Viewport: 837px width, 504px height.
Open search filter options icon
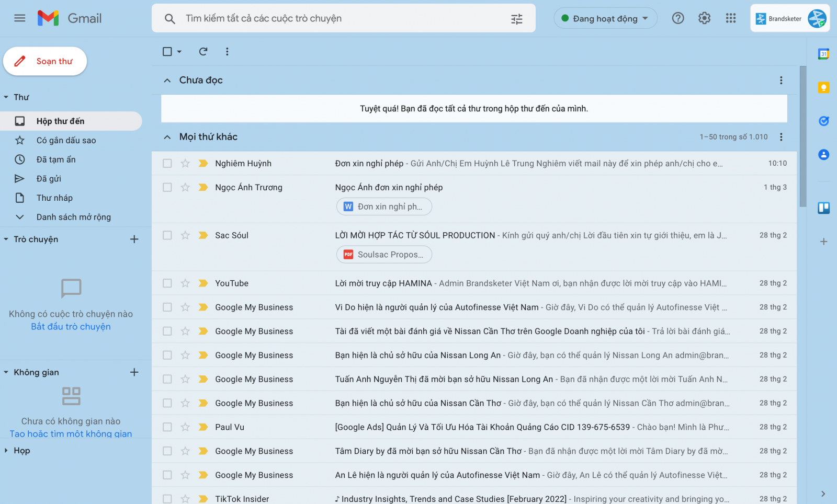[x=516, y=19]
